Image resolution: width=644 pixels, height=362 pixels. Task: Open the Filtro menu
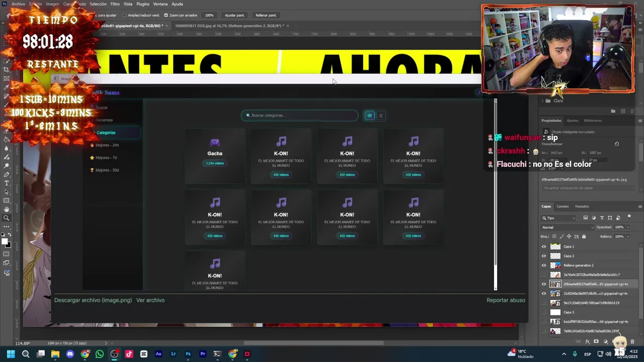pyautogui.click(x=115, y=4)
